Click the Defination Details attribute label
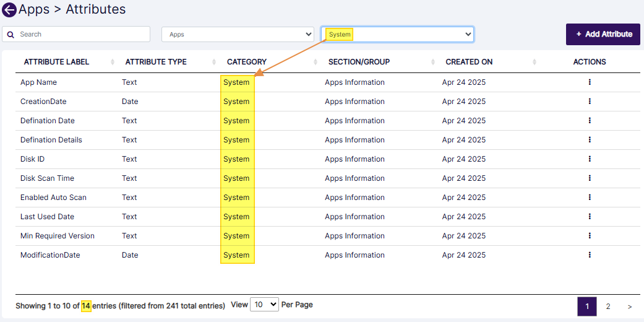This screenshot has width=644, height=322. pyautogui.click(x=51, y=140)
